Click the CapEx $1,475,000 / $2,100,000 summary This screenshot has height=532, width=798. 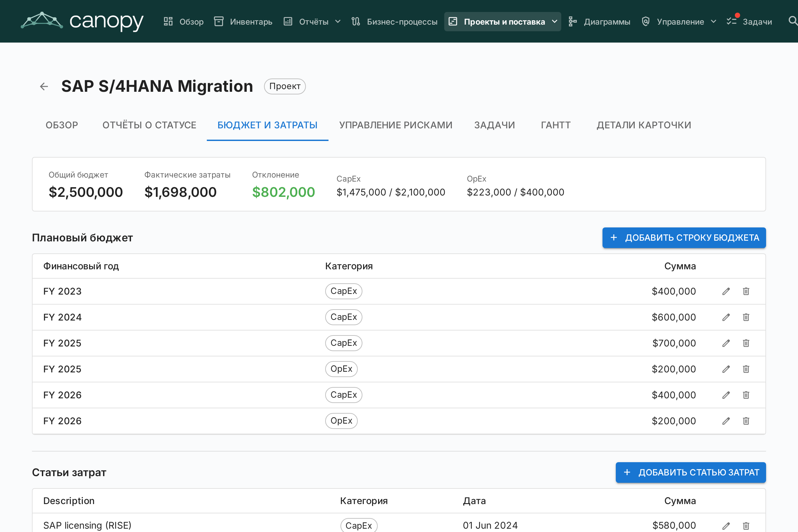[x=391, y=186]
